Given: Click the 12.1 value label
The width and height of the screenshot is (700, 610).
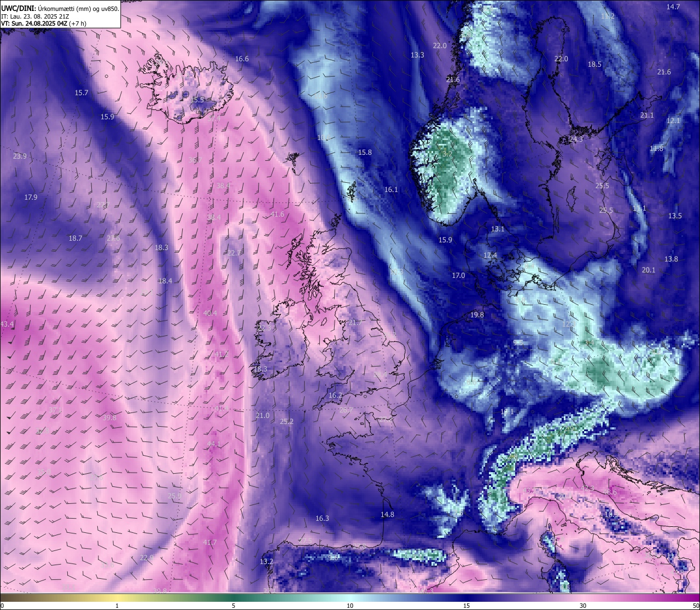Looking at the screenshot, I should 673,121.
